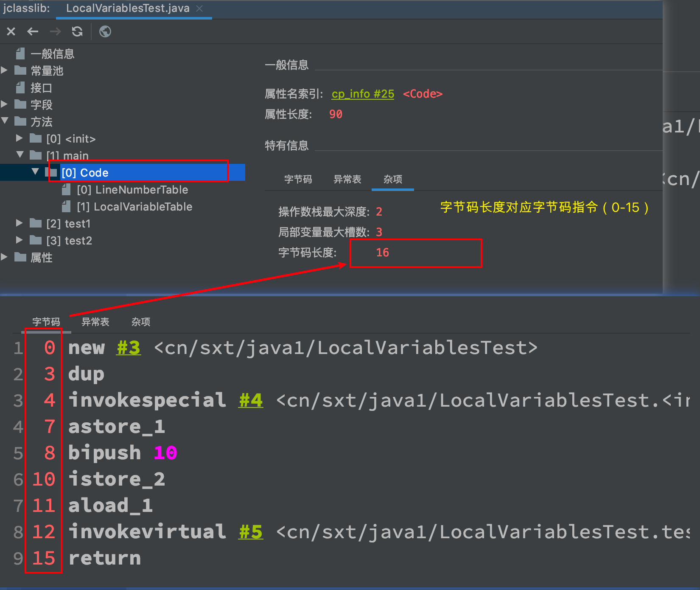Click the folder icon beside 字段
The height and width of the screenshot is (590, 700).
tap(20, 104)
